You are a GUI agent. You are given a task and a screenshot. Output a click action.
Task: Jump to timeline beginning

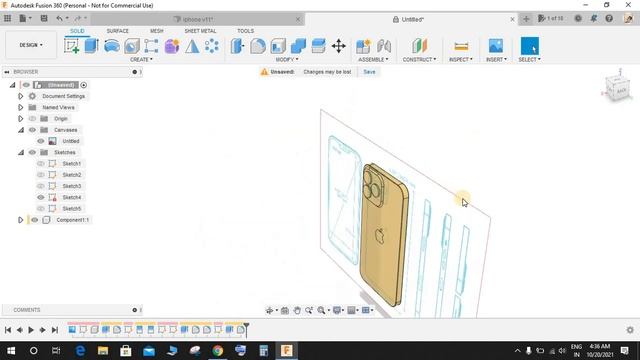[x=8, y=330]
